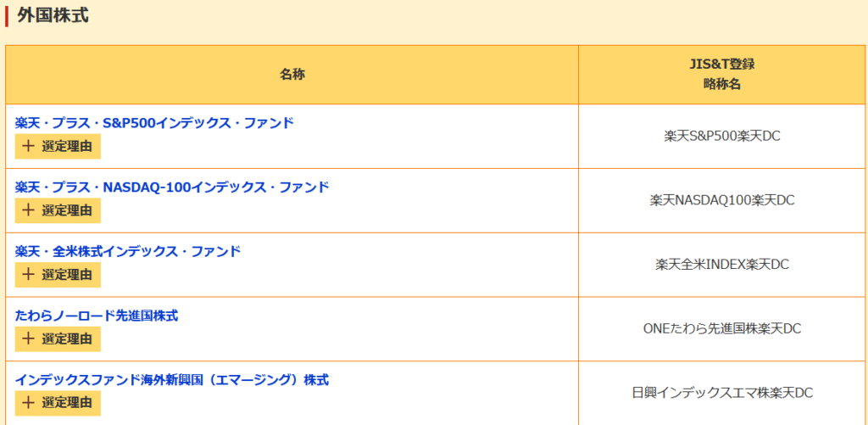Open the たわらノーロード先進国株式 fund link
Screen dimensions: 868x425
[x=97, y=316]
